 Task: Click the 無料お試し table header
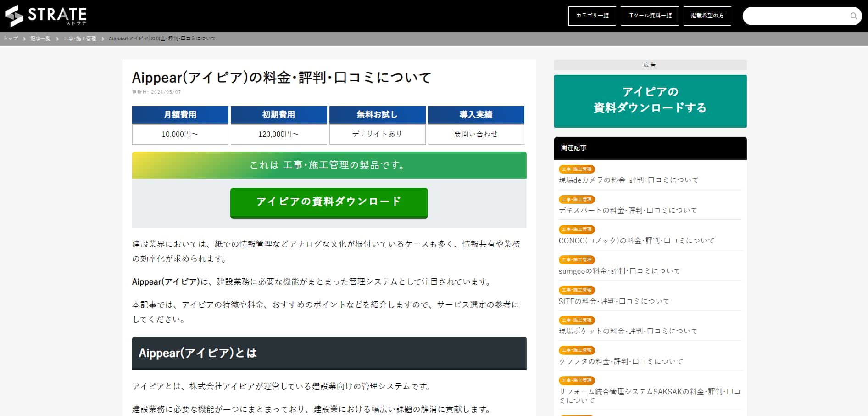(x=378, y=115)
